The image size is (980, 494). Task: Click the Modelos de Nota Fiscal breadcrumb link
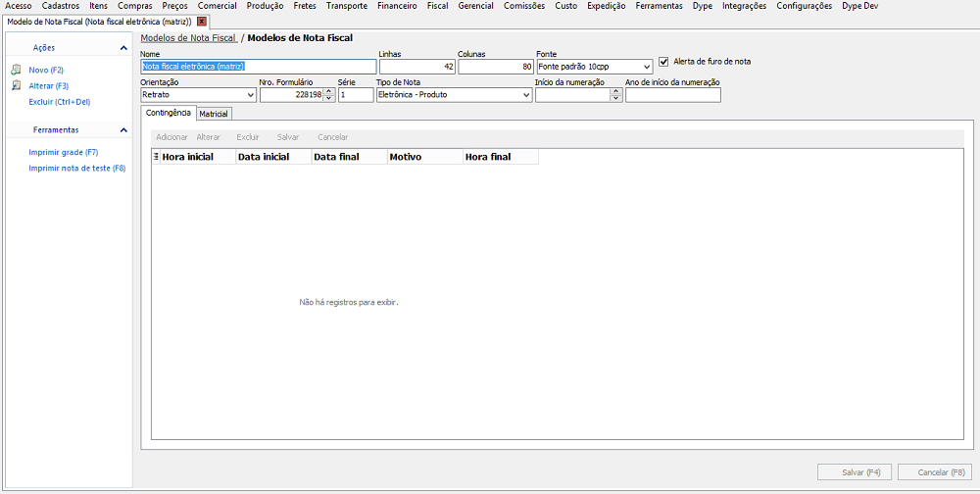click(188, 38)
